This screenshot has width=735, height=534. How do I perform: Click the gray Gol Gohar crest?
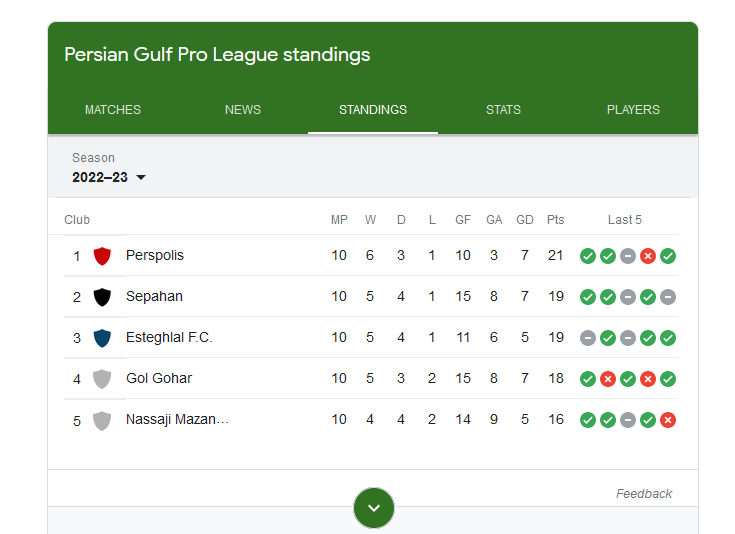[101, 379]
